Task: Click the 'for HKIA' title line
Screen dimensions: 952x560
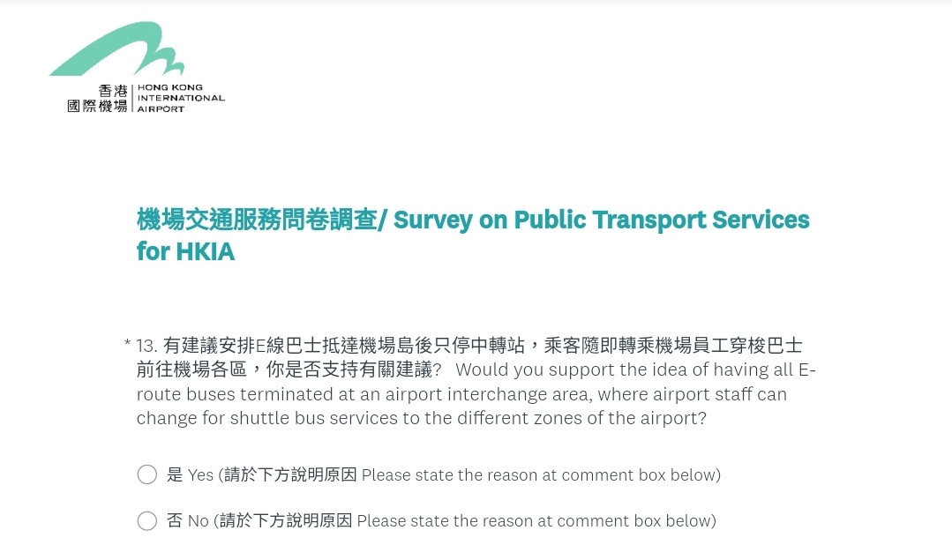Action: [x=185, y=252]
